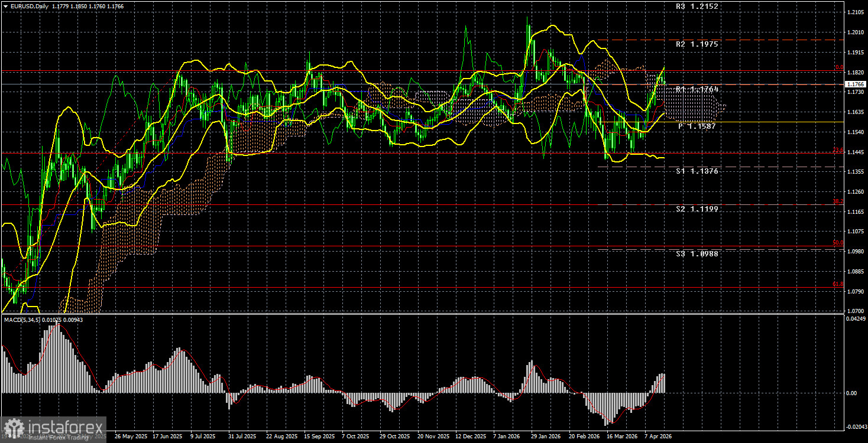Click the 61.8 Fibonacci retracement label
868x443 pixels.
tap(837, 284)
